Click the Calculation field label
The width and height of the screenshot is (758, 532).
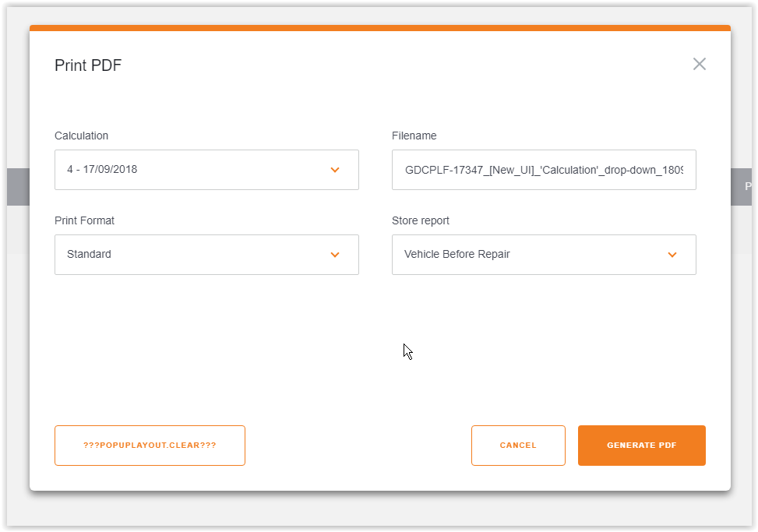pos(81,136)
